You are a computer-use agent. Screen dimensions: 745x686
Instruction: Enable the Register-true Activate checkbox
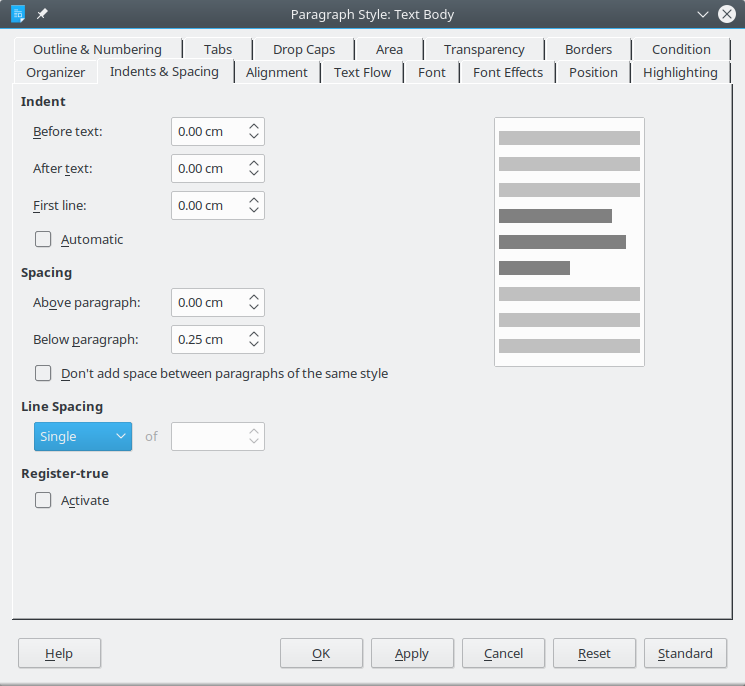[x=43, y=500]
